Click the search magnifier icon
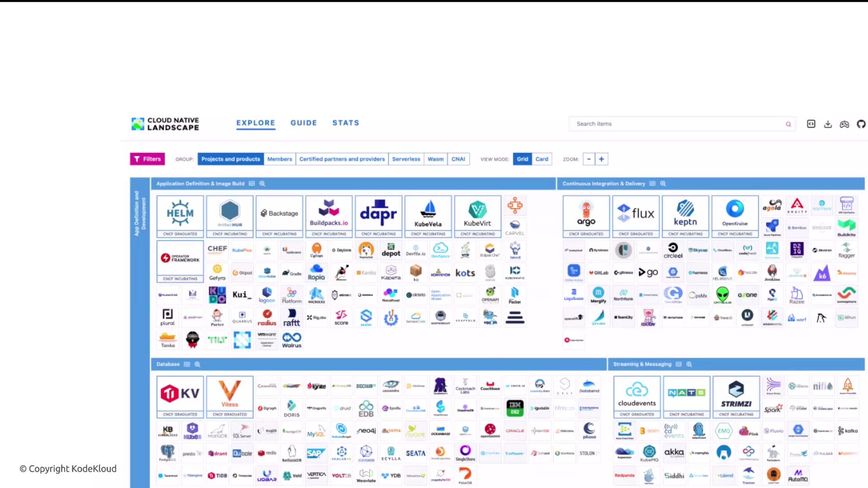The image size is (868, 488). [788, 124]
